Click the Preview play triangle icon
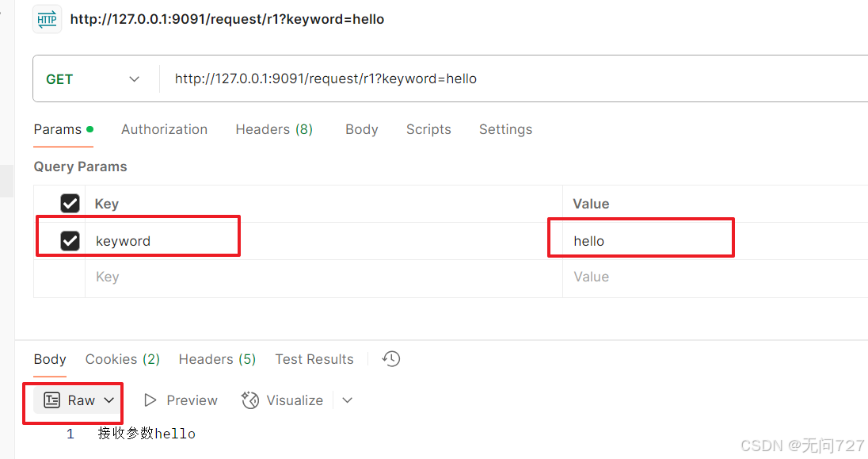The image size is (868, 459). click(x=150, y=400)
